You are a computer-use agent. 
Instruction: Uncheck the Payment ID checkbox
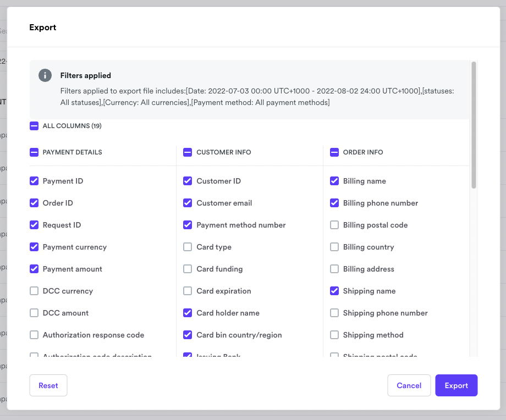point(34,181)
